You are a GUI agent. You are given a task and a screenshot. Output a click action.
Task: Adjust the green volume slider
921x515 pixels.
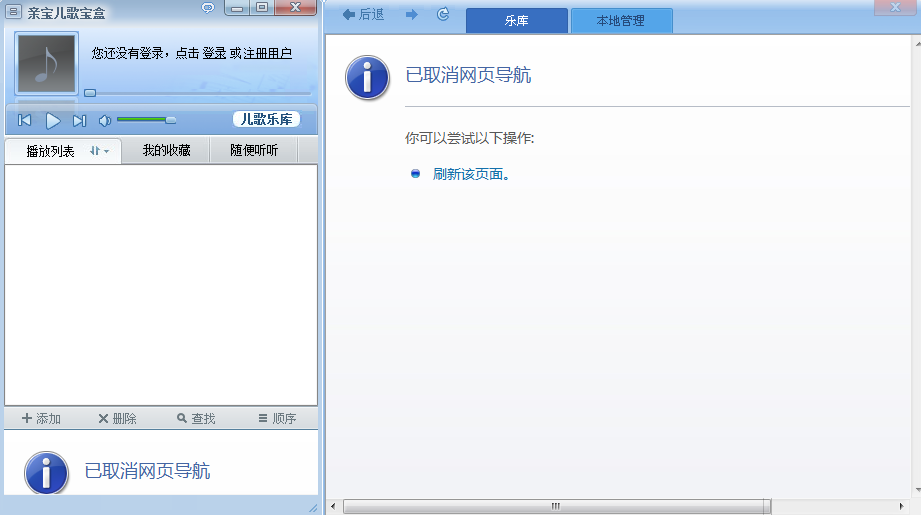(146, 120)
